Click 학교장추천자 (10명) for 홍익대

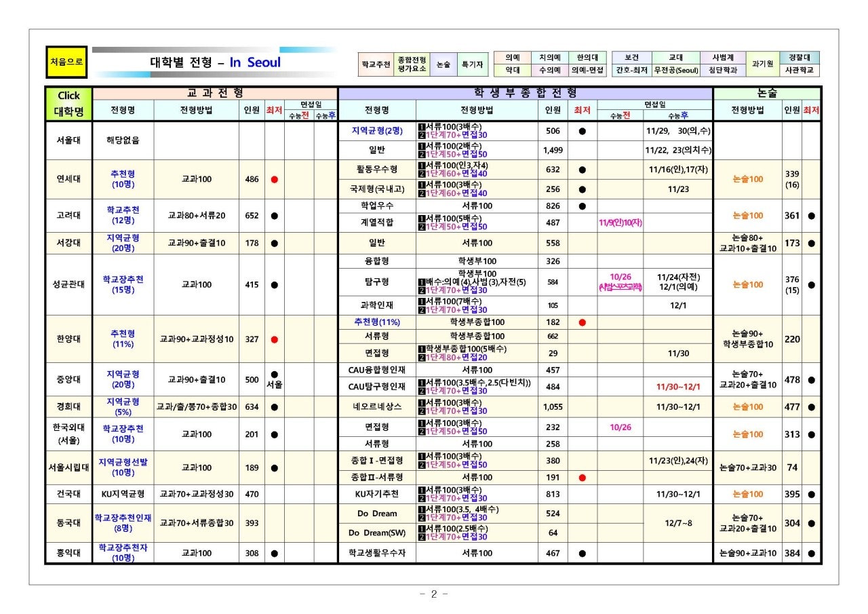point(123,553)
